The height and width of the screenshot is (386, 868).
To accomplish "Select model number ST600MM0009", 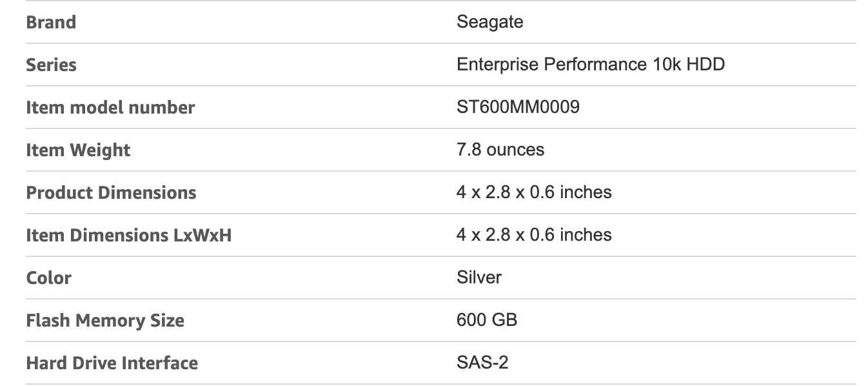I will click(518, 107).
